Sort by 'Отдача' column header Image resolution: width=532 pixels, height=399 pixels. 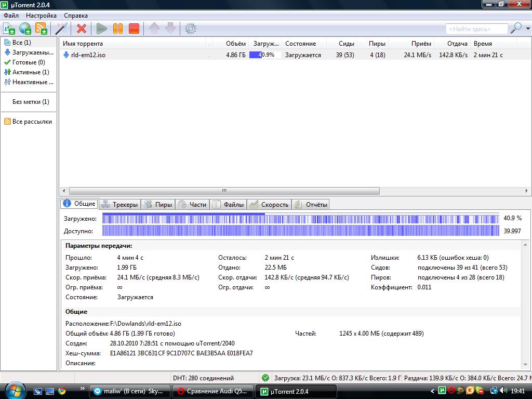point(453,44)
